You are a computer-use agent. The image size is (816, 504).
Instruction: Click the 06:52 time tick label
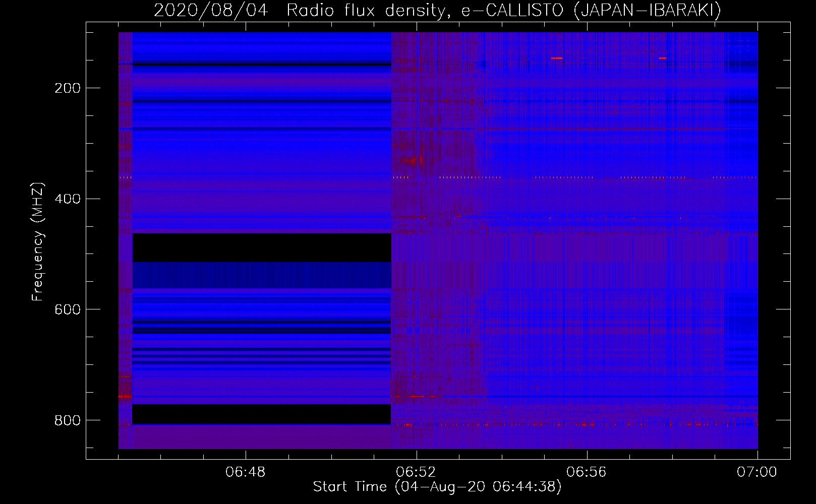point(416,472)
